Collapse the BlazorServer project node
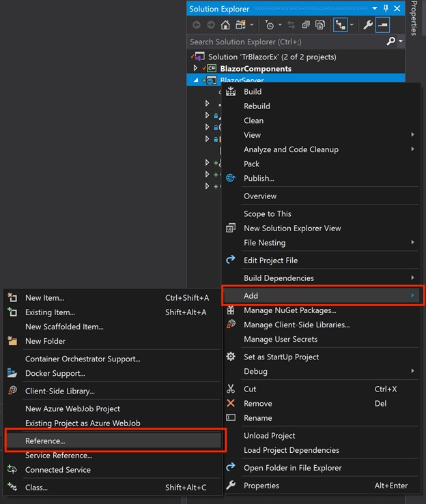The width and height of the screenshot is (426, 504). [195, 80]
